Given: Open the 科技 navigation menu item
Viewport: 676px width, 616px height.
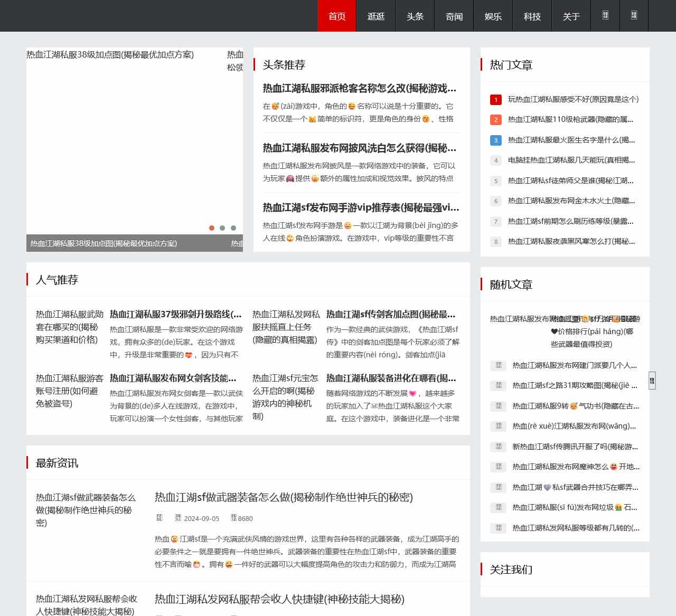Looking at the screenshot, I should coord(532,16).
